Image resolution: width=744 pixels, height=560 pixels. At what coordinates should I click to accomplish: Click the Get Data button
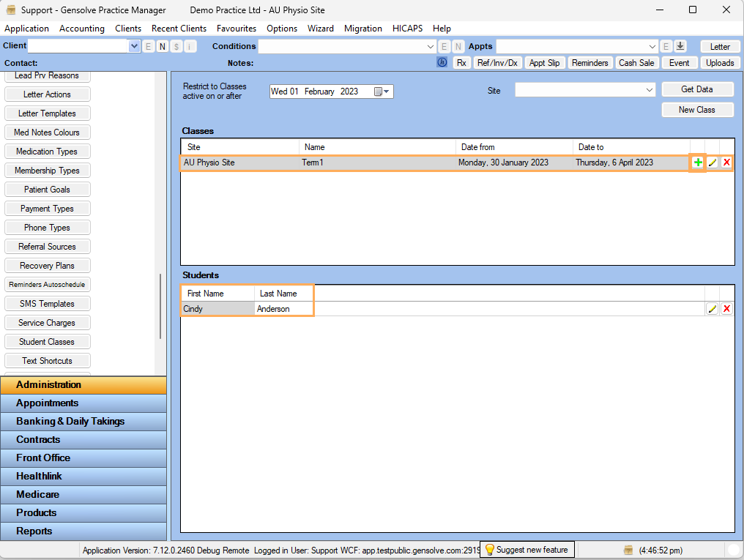[696, 89]
